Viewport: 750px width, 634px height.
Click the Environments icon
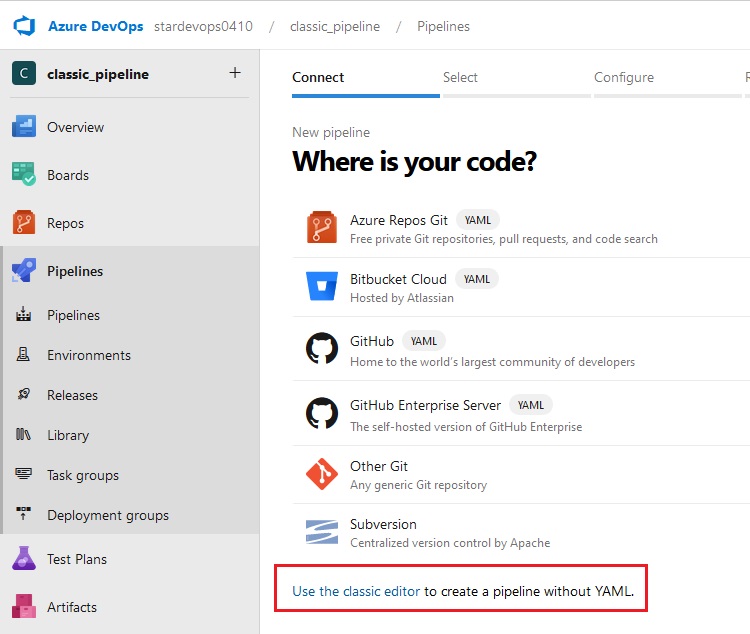click(23, 355)
